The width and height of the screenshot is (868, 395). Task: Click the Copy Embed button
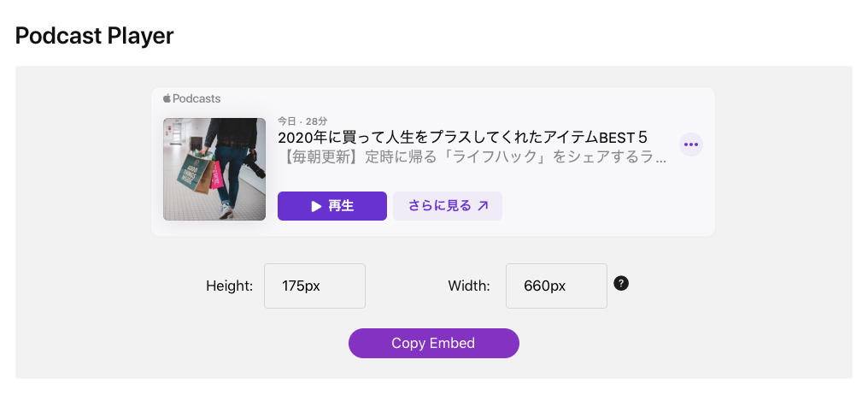click(x=433, y=343)
